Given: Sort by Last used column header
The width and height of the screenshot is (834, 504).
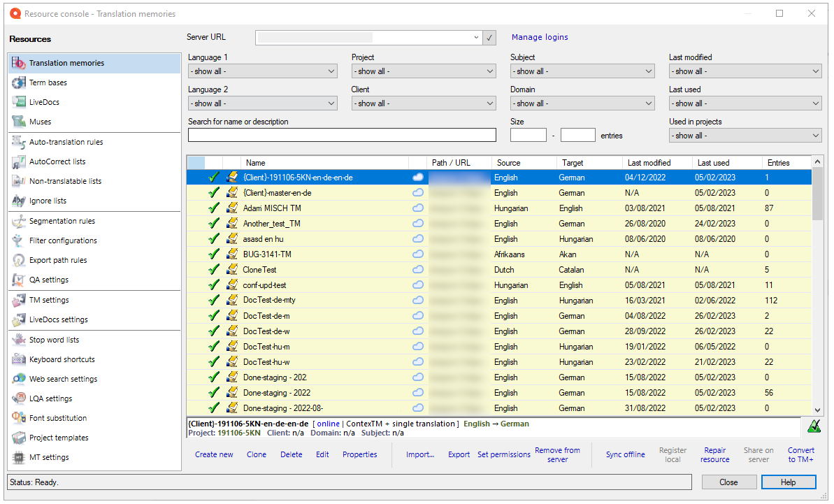Looking at the screenshot, I should click(x=726, y=163).
